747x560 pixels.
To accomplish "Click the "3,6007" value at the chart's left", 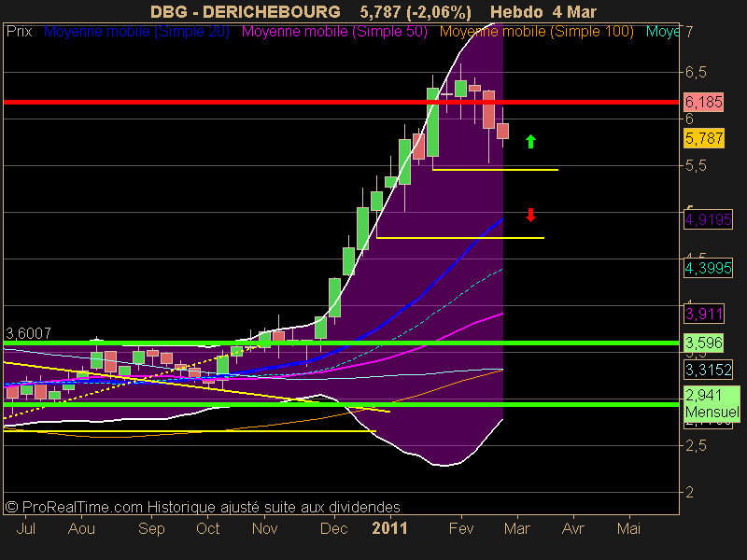I will tap(28, 333).
